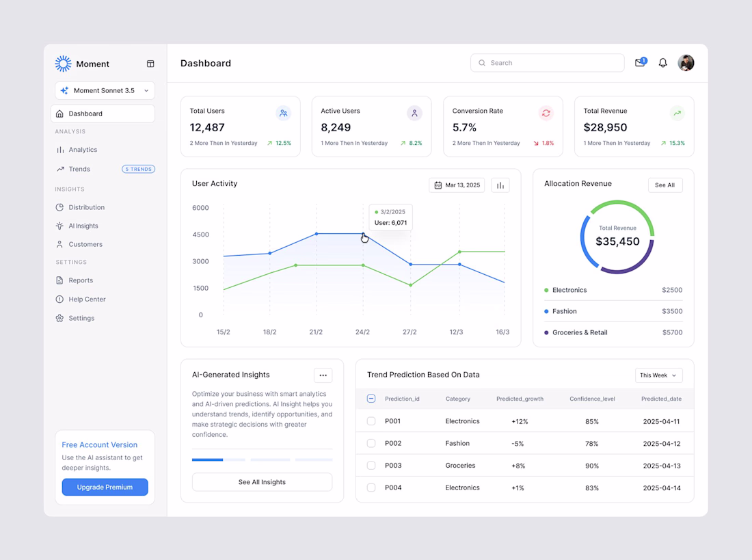Sort by Predicted_growth column header
The height and width of the screenshot is (560, 752).
[520, 399]
